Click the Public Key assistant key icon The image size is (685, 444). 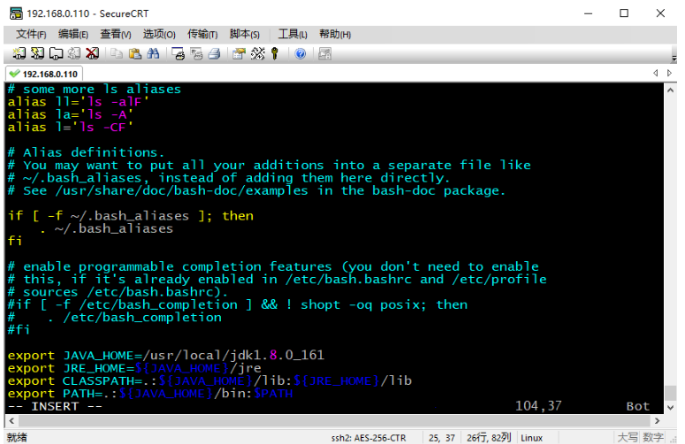[x=275, y=54]
